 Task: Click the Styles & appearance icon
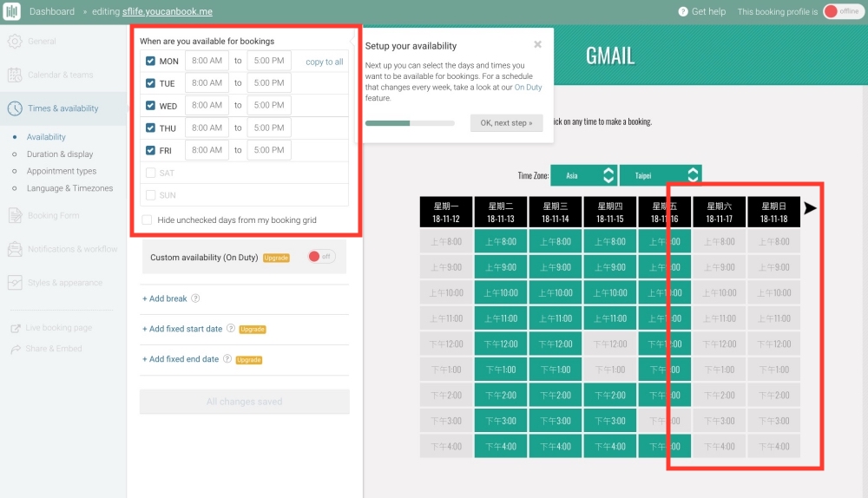point(15,283)
